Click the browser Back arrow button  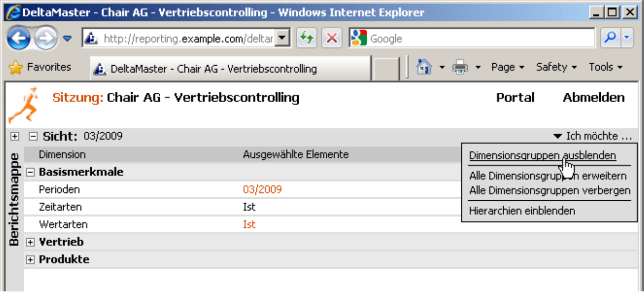click(x=19, y=39)
